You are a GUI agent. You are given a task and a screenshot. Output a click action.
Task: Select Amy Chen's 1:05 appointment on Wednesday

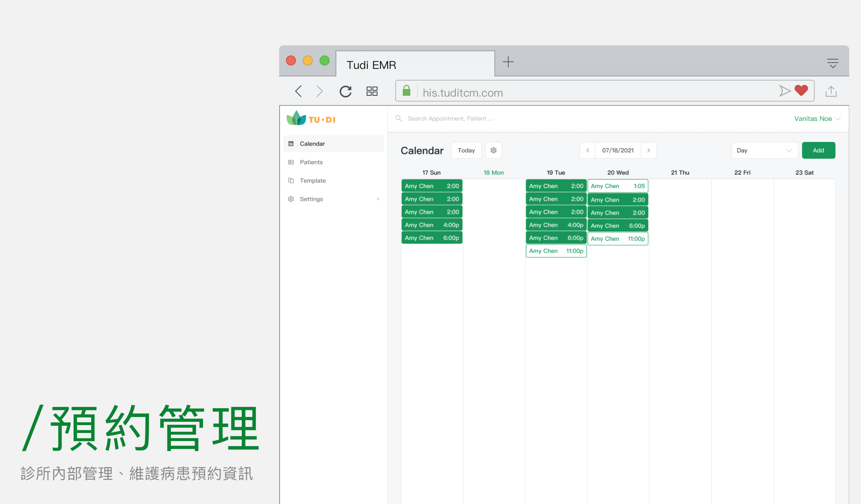click(617, 186)
